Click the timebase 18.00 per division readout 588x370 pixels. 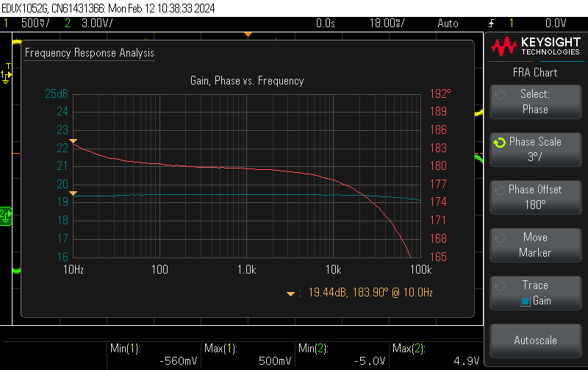click(x=387, y=24)
